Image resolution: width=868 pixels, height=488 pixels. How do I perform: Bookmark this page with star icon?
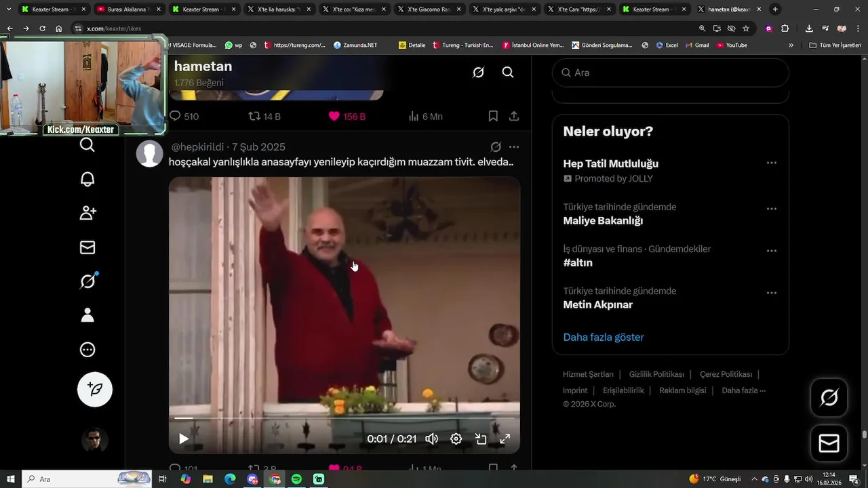(746, 28)
